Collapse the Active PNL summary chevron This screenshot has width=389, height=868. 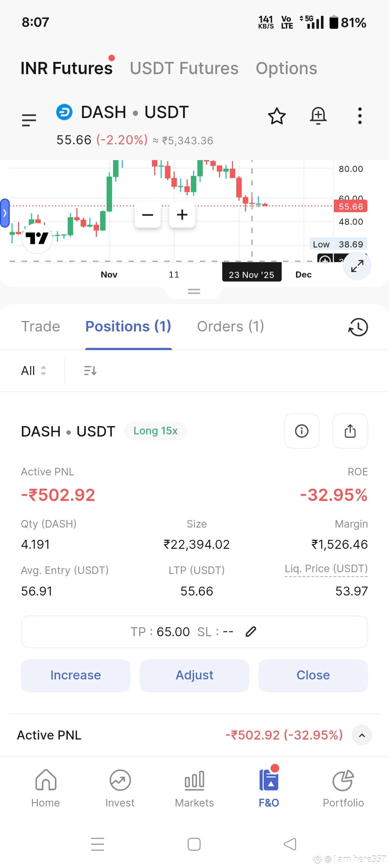coord(362,735)
